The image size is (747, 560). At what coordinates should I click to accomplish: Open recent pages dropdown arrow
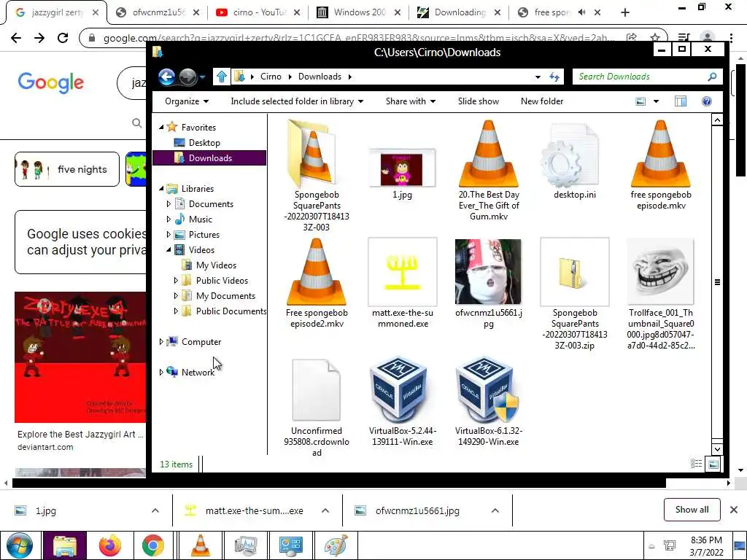[203, 77]
